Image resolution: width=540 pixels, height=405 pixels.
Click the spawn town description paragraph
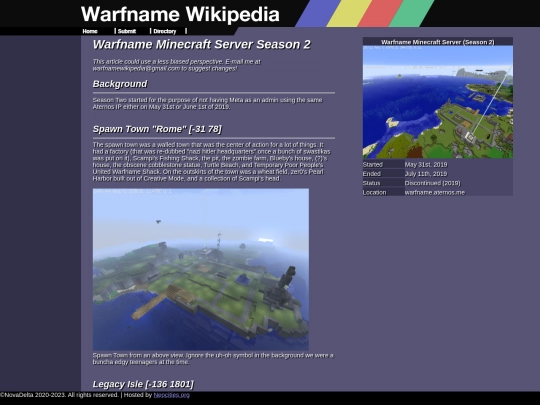coord(211,162)
